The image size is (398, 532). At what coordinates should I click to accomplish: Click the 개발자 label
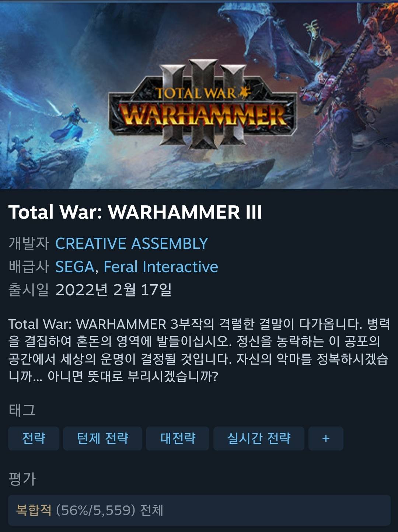click(29, 244)
